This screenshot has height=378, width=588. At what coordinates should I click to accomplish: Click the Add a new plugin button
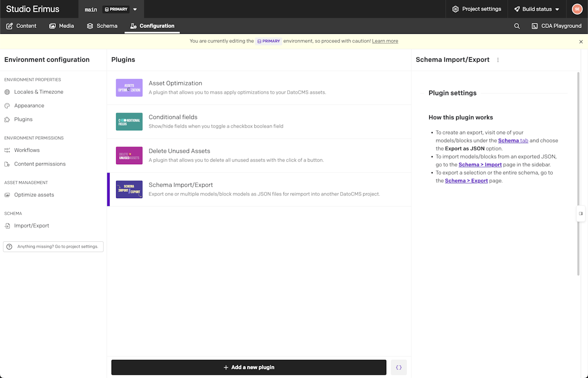point(248,367)
